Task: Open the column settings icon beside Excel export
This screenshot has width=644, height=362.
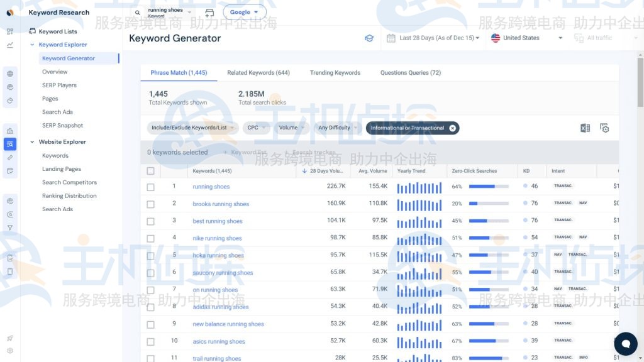Action: [604, 128]
